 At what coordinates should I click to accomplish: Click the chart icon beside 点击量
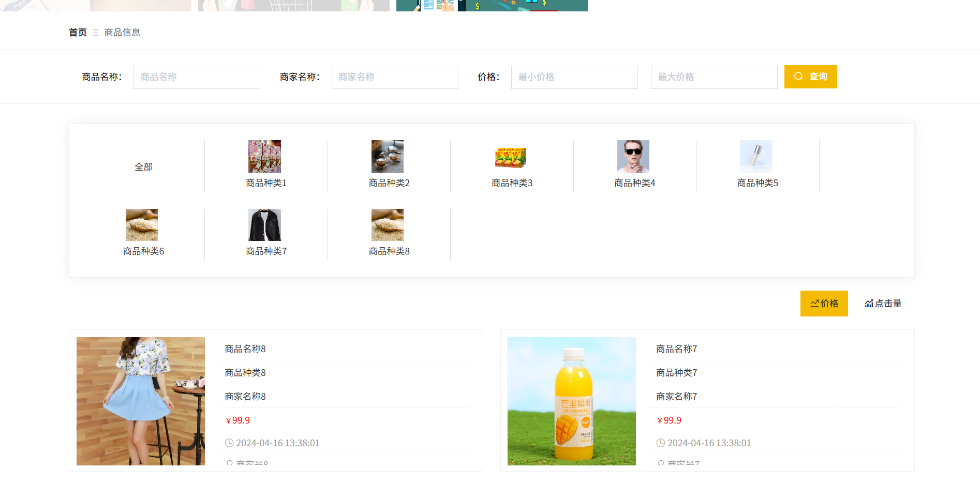click(869, 304)
